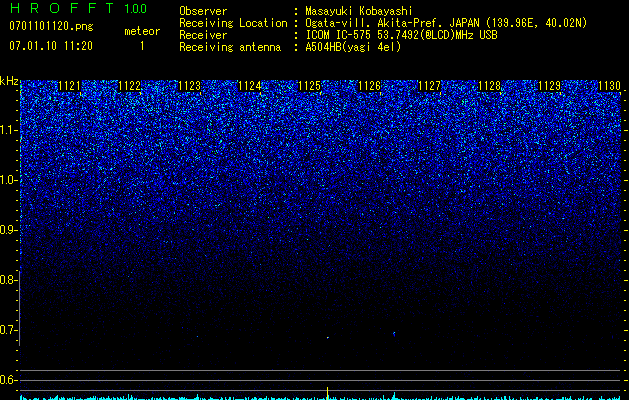Select observer name Masayuki Kobayashi
The image size is (629, 400).
click(x=359, y=11)
